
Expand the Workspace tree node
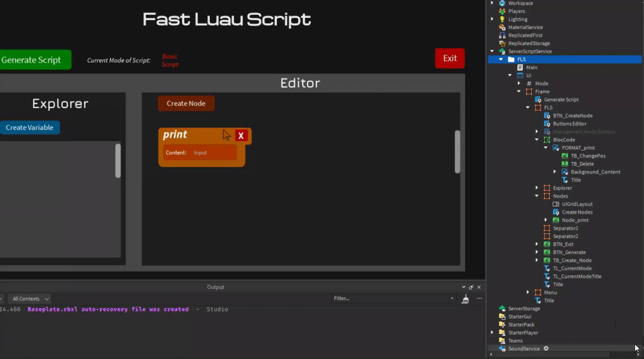click(492, 3)
